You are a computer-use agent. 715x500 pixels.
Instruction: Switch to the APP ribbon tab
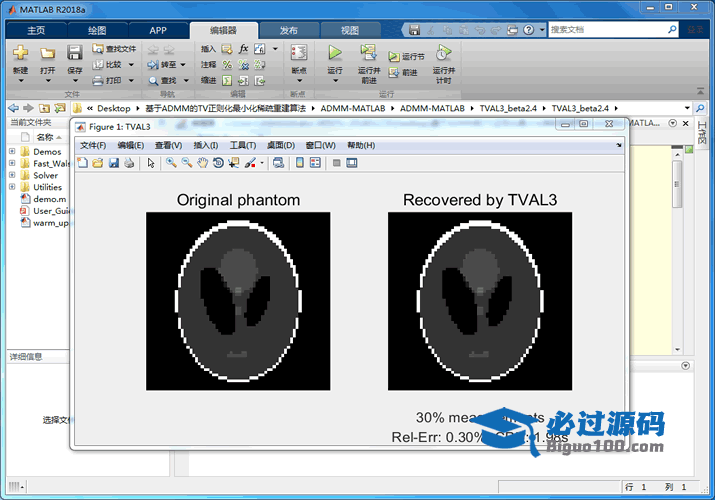[158, 31]
